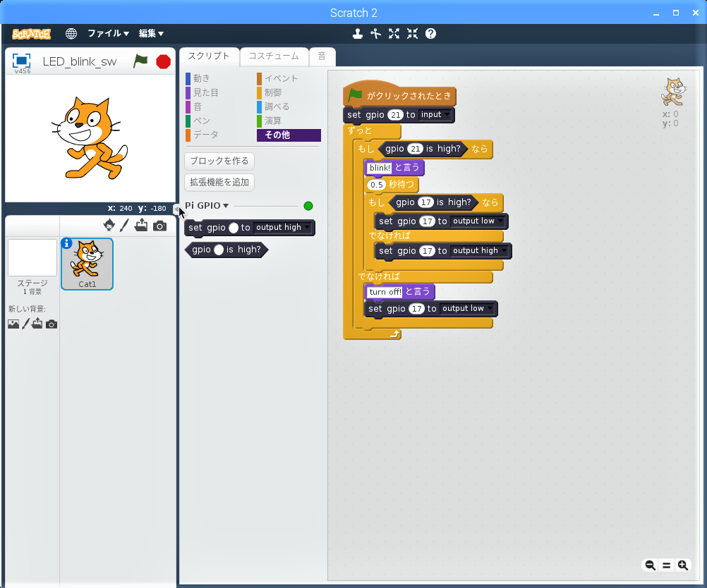Click Pi GPIO extension status indicator
The image size is (707, 588).
click(x=308, y=206)
